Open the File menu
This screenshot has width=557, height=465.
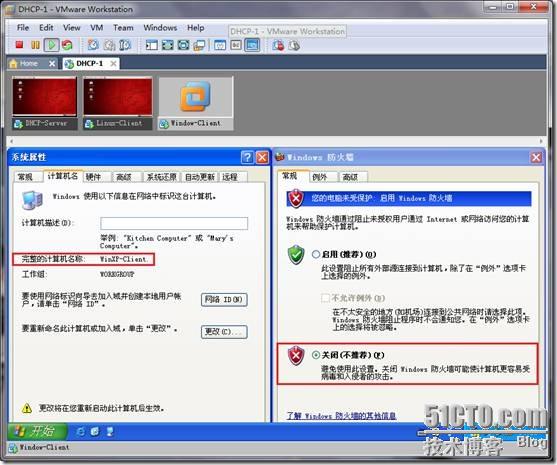click(x=23, y=27)
